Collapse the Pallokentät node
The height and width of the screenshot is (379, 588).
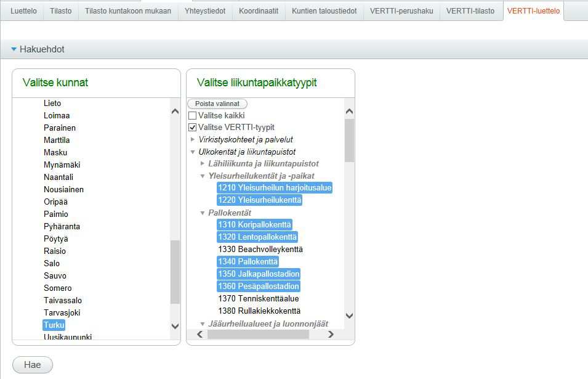point(203,213)
